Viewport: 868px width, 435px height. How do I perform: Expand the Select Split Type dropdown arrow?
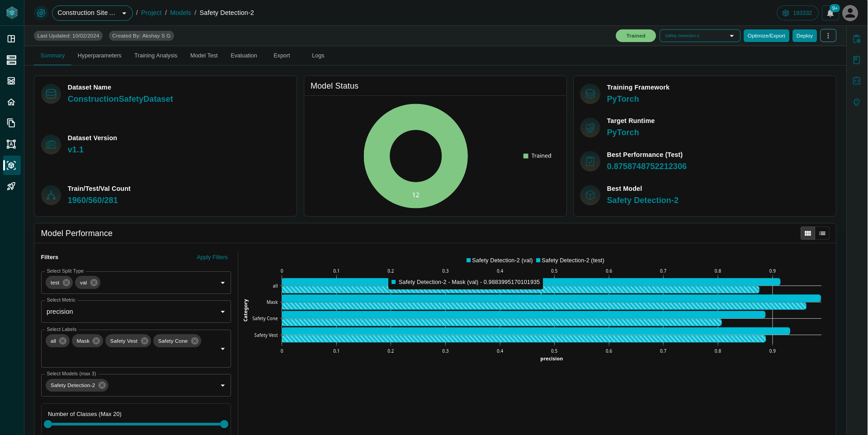(x=222, y=283)
